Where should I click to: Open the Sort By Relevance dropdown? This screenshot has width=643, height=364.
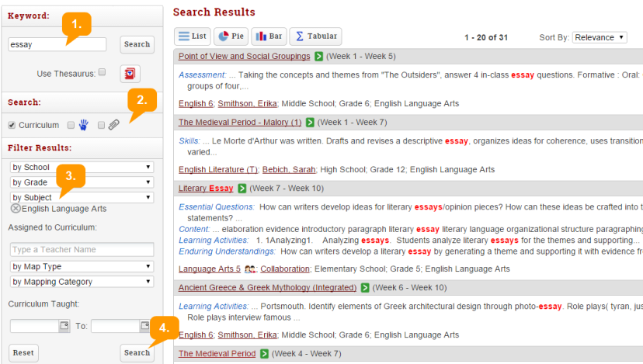tap(600, 37)
